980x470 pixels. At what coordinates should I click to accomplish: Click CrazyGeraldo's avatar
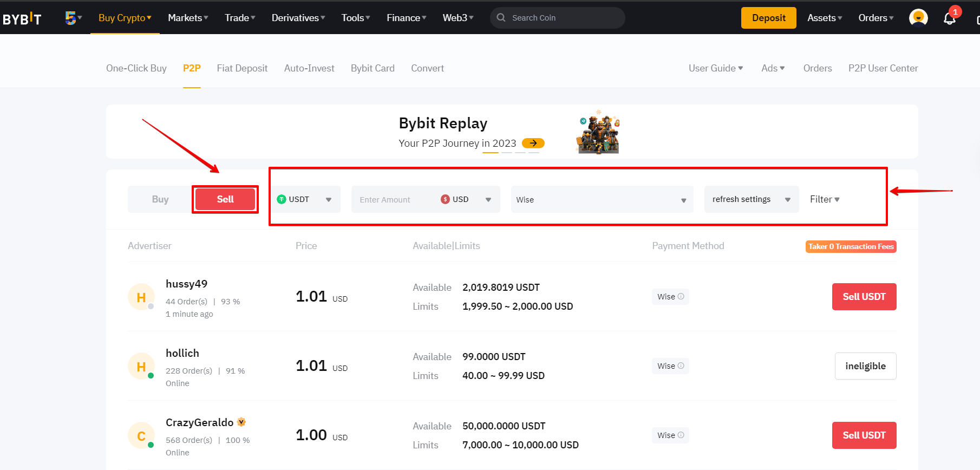141,436
